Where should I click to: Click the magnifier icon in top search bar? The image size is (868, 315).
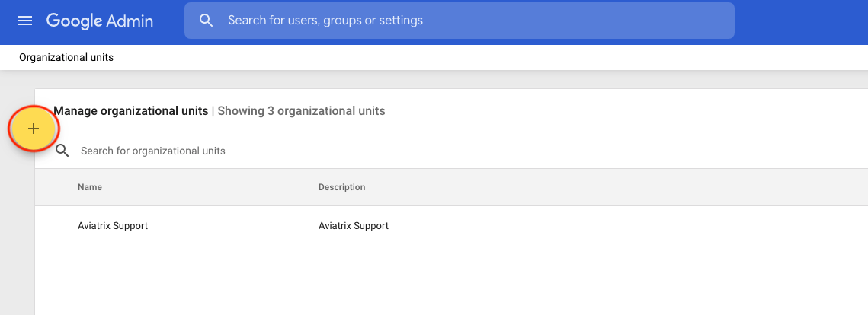(206, 21)
